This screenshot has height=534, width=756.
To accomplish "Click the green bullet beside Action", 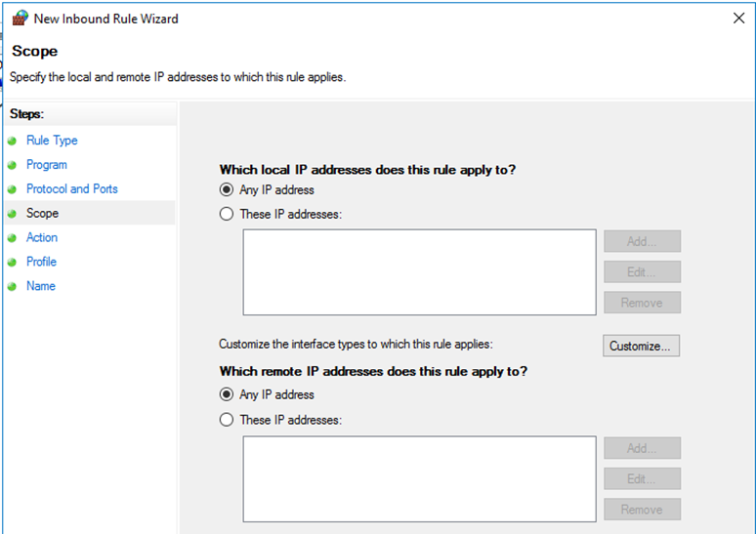I will tap(12, 237).
